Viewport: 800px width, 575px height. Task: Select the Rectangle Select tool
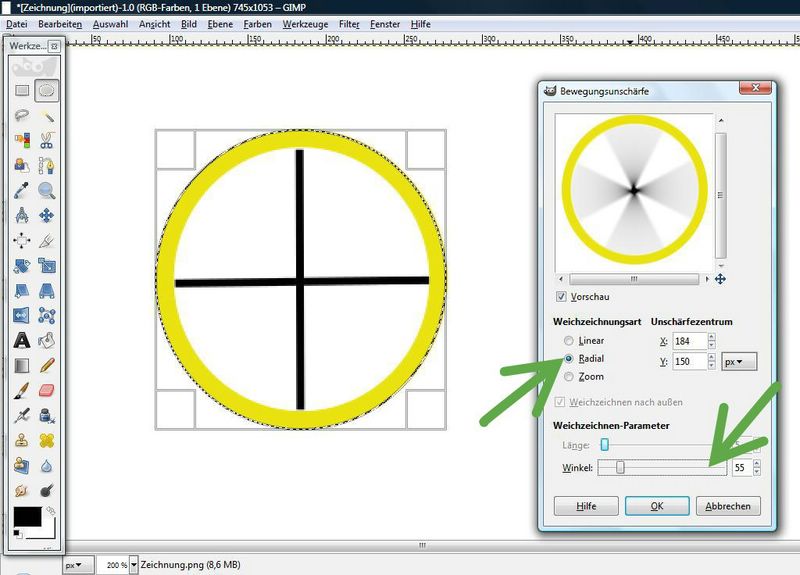pos(21,91)
